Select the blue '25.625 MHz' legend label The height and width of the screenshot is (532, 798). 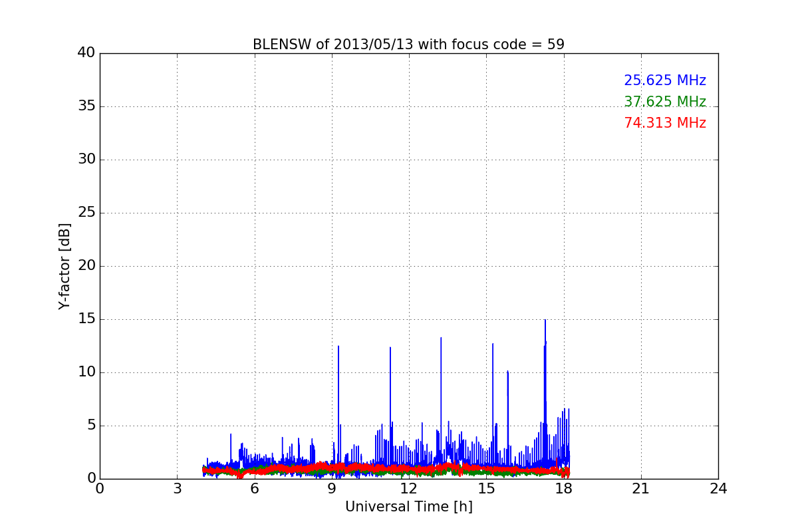[x=665, y=80]
